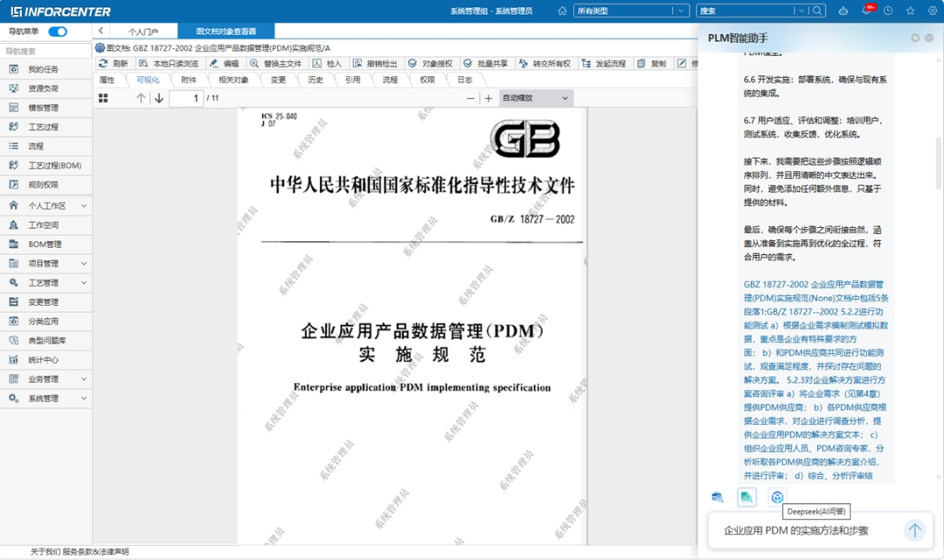Viewport: 944px width, 560px height.
Task: Open the notifications bell with 99+ badge
Action: coord(866,11)
